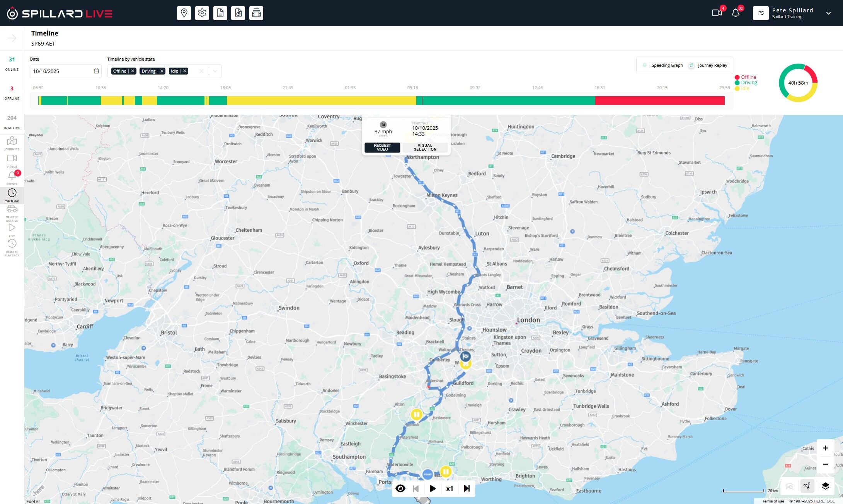Toggle the traffic car map button

coord(789,486)
